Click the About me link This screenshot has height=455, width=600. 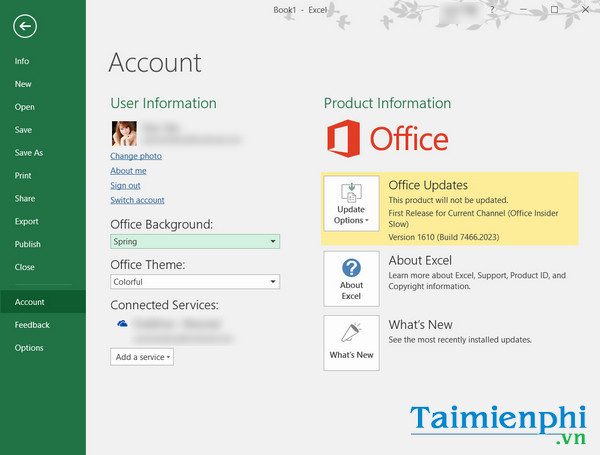[128, 171]
